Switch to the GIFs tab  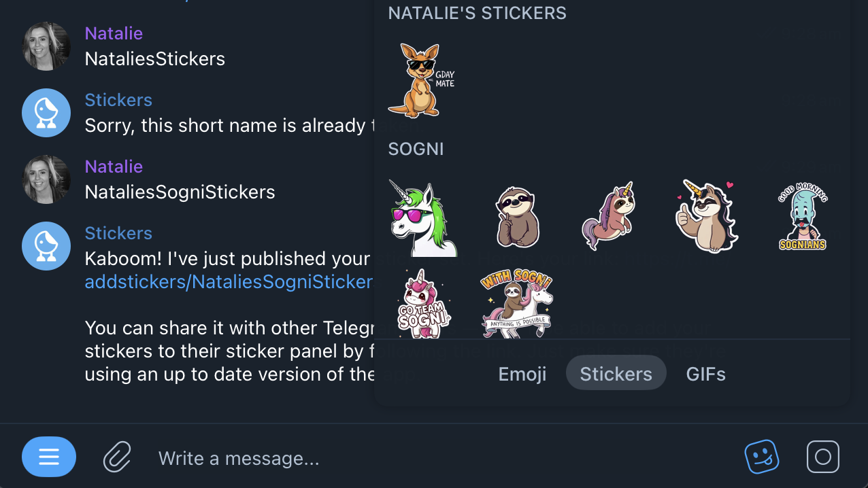coord(705,374)
